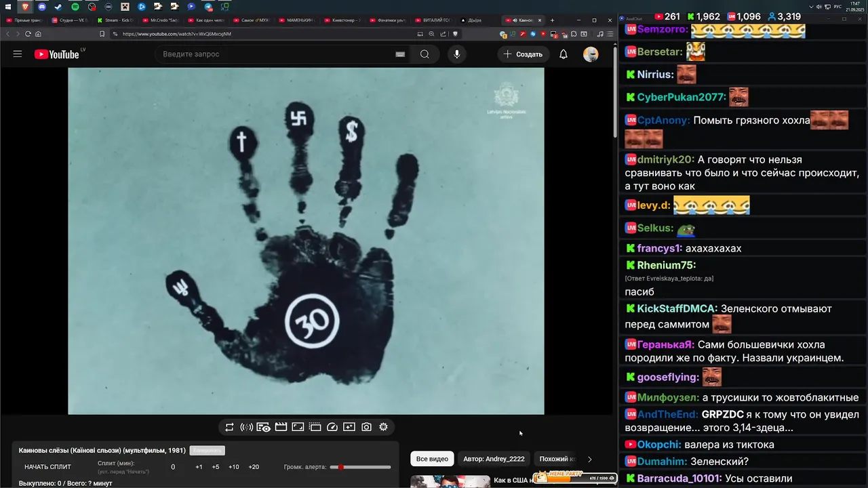Open Spotify from the taskbar

pos(75,7)
